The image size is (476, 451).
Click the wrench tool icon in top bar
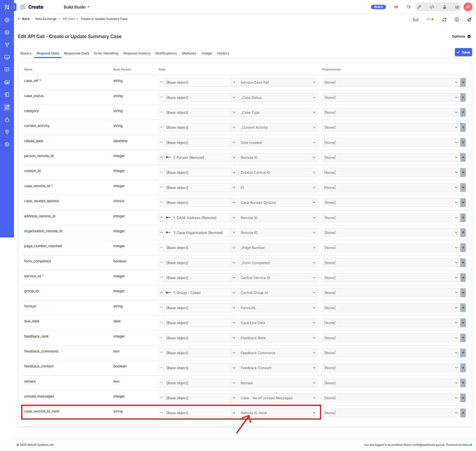pos(419,7)
